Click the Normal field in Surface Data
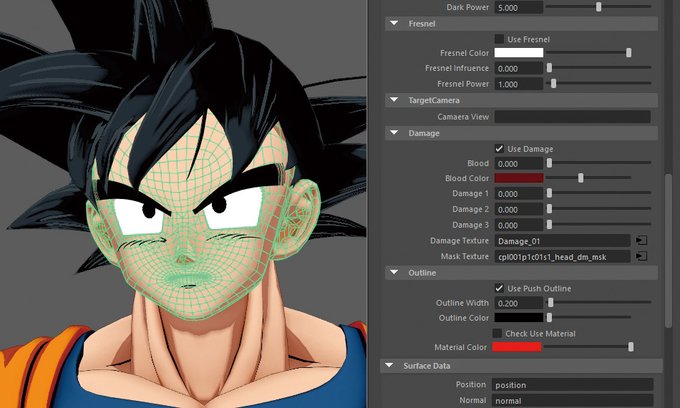 tap(572, 401)
